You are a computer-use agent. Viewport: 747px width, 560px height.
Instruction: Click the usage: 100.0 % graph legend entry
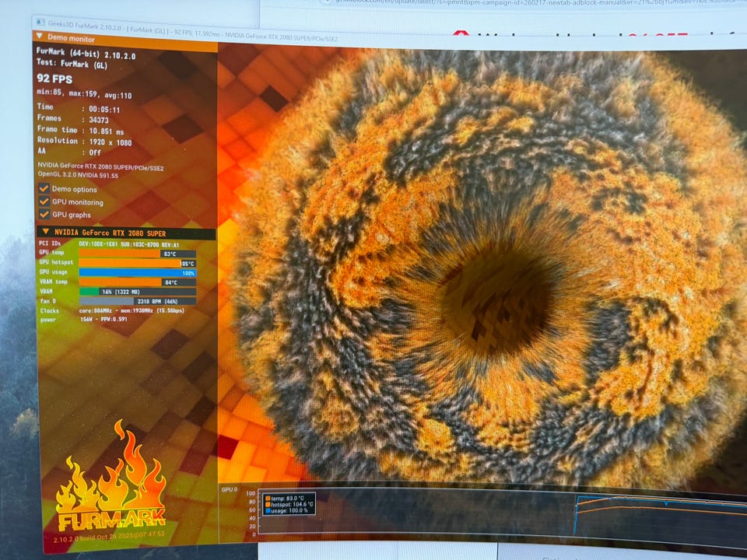(x=286, y=510)
